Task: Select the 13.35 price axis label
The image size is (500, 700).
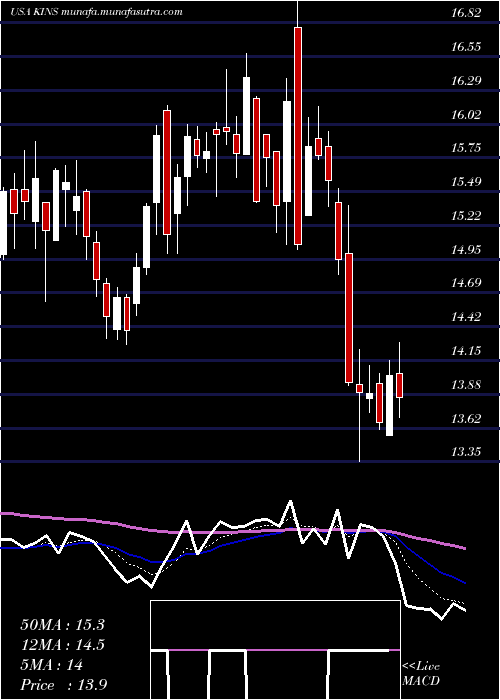Action: [466, 452]
